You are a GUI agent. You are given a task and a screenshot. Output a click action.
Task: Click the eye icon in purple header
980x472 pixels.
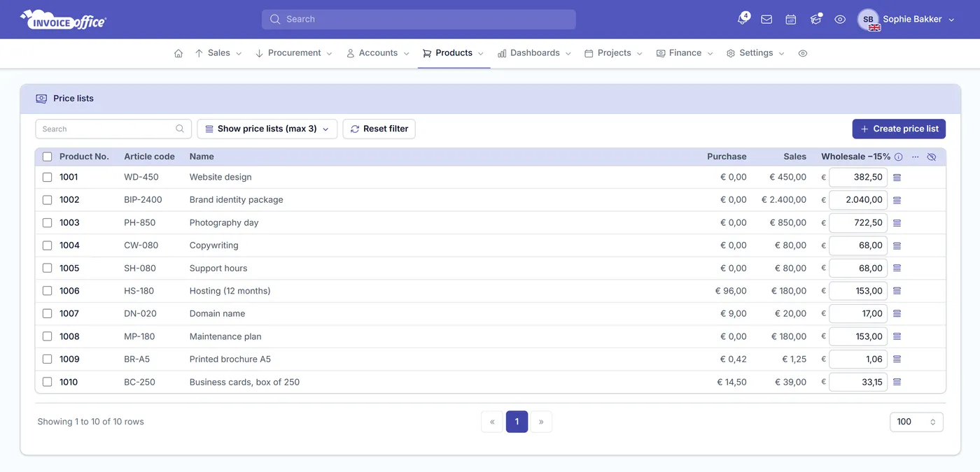tap(840, 20)
